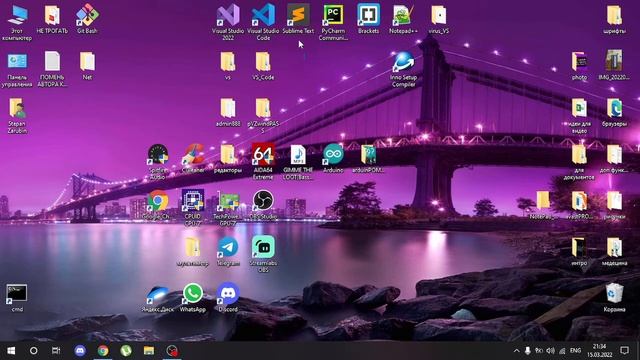Switch the ENG input language
The image size is (640, 360).
click(x=575, y=351)
